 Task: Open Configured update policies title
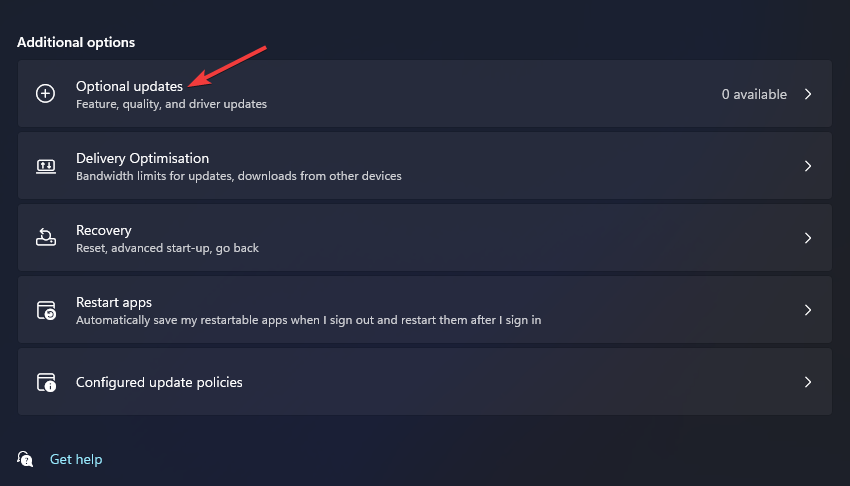pyautogui.click(x=159, y=382)
